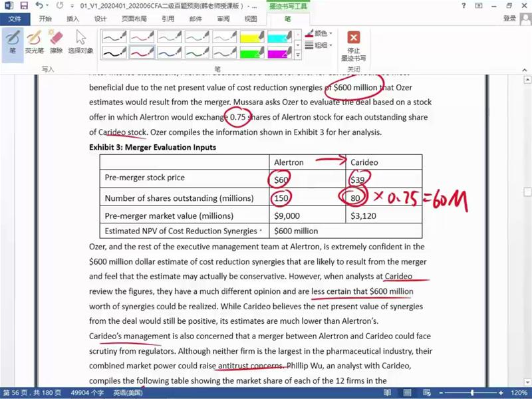Switch to read mode view in status bar
The image size is (532, 399).
(x=387, y=393)
